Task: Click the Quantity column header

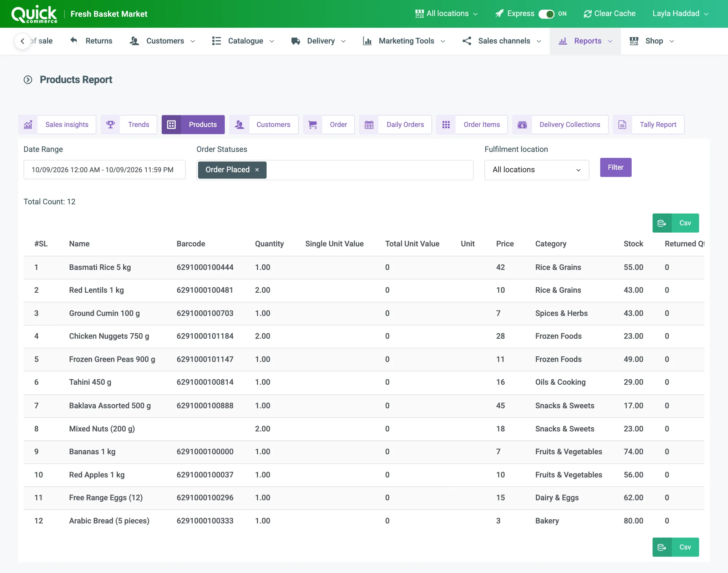Action: [x=269, y=244]
